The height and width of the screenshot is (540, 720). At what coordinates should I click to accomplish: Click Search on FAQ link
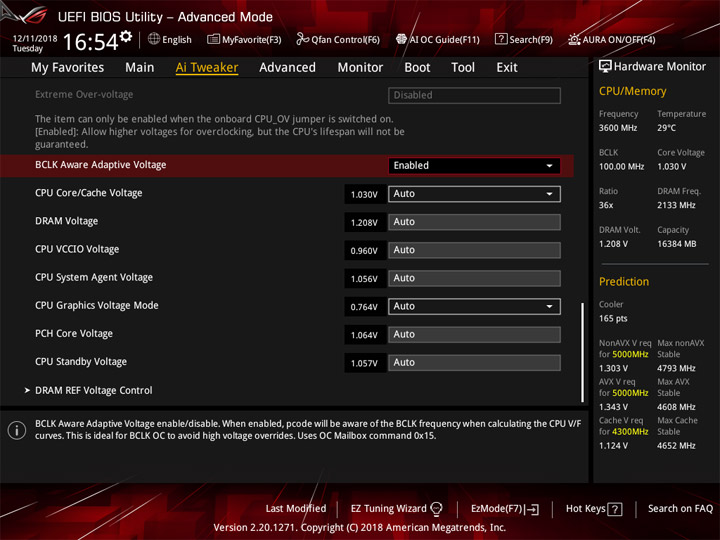[x=681, y=508]
